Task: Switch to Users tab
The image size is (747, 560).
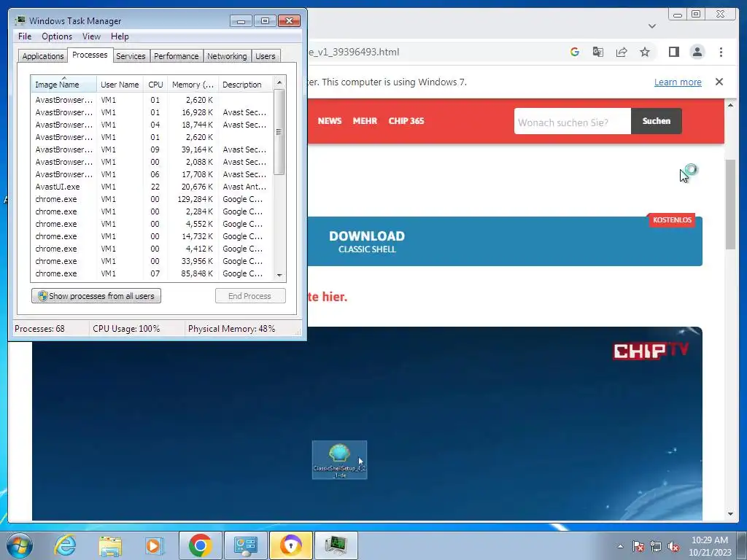Action: (266, 56)
